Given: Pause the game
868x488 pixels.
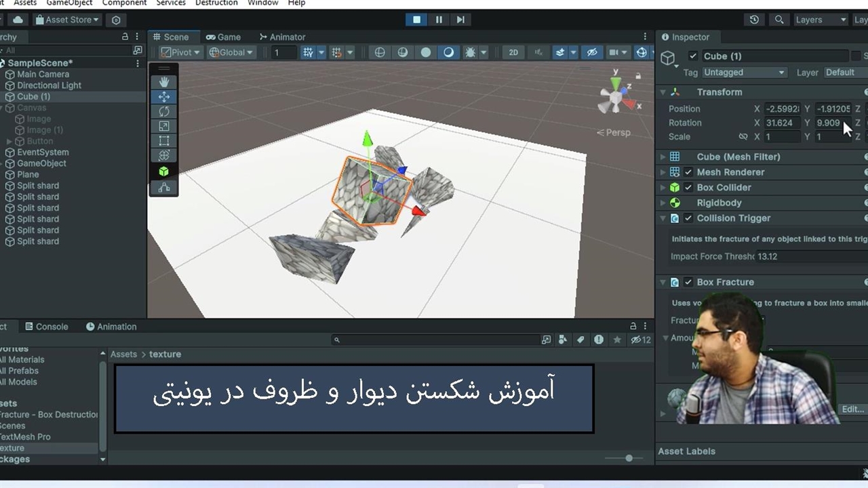Looking at the screenshot, I should pos(439,20).
